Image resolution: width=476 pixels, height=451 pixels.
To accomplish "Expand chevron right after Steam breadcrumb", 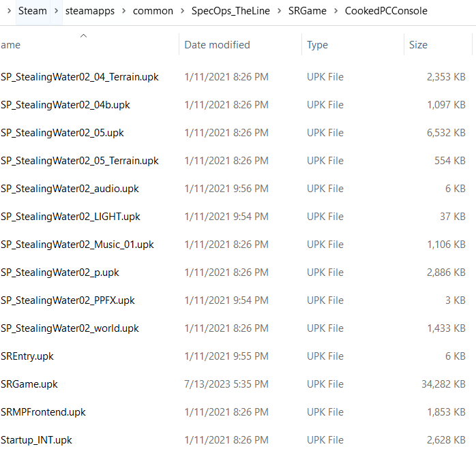I will click(x=57, y=11).
